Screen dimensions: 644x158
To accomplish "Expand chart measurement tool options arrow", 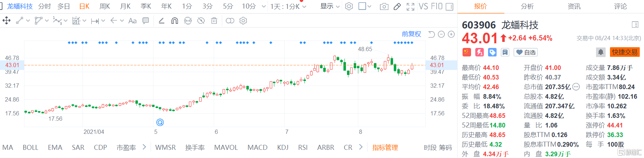I will tap(84, 21).
